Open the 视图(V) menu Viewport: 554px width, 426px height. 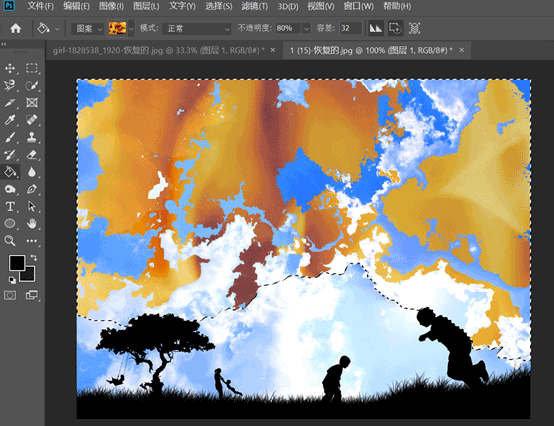(321, 6)
